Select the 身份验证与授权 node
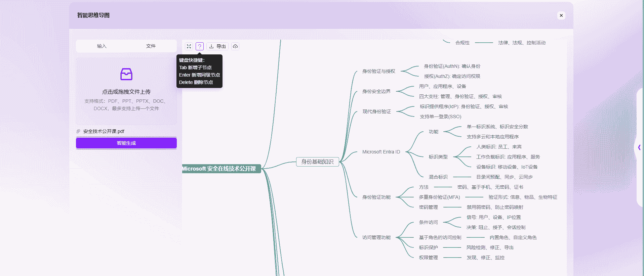Image resolution: width=644 pixels, height=276 pixels. [x=378, y=71]
